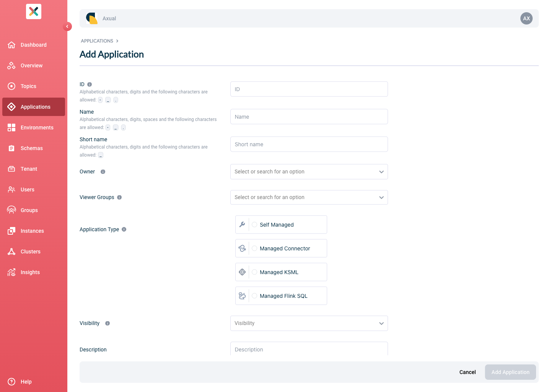The width and height of the screenshot is (551, 392).
Task: Go to Topics in sidebar menu
Action: [x=34, y=86]
